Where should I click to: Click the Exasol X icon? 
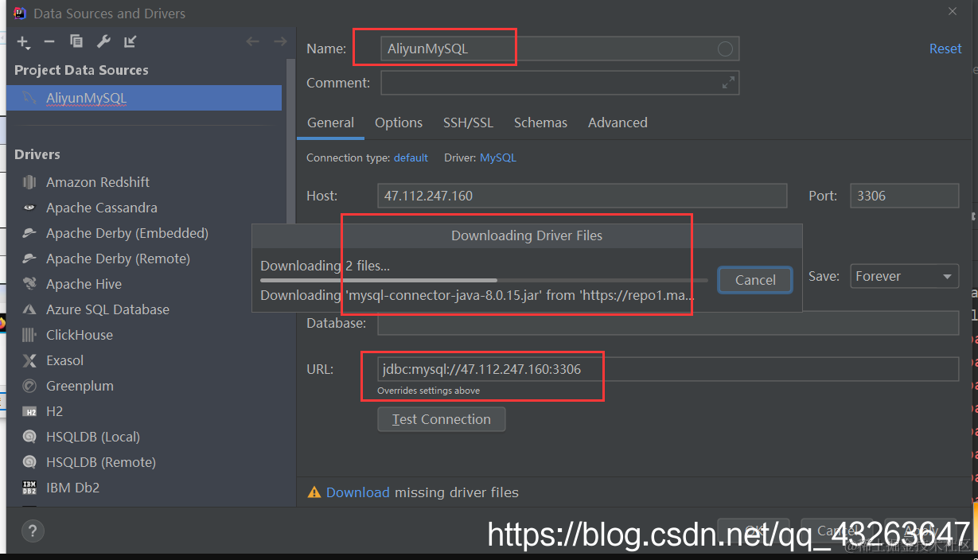[x=29, y=360]
